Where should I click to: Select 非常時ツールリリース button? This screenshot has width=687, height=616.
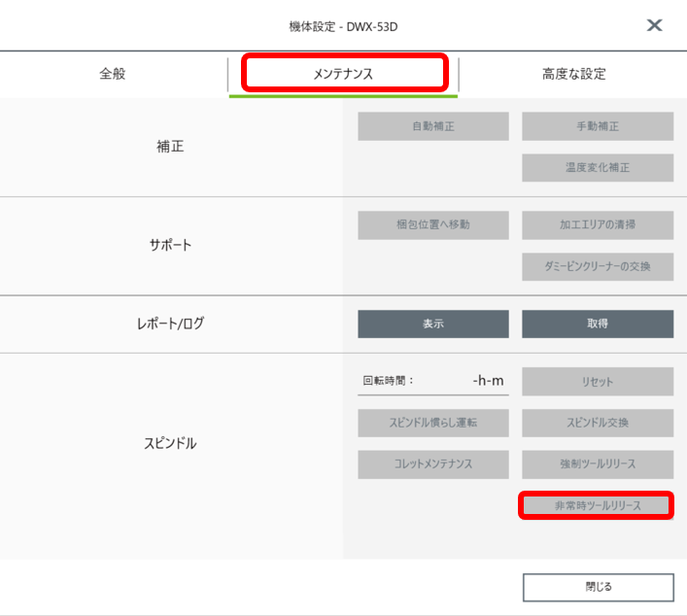597,505
